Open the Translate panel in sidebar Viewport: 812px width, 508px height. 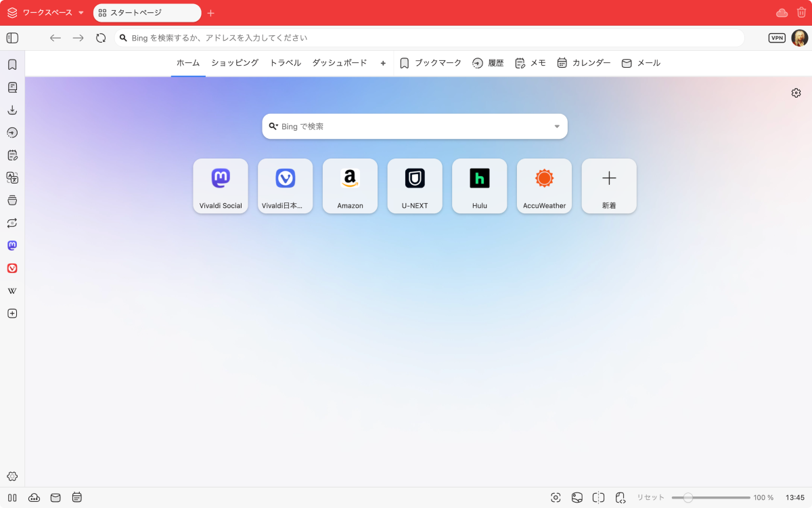click(x=12, y=177)
